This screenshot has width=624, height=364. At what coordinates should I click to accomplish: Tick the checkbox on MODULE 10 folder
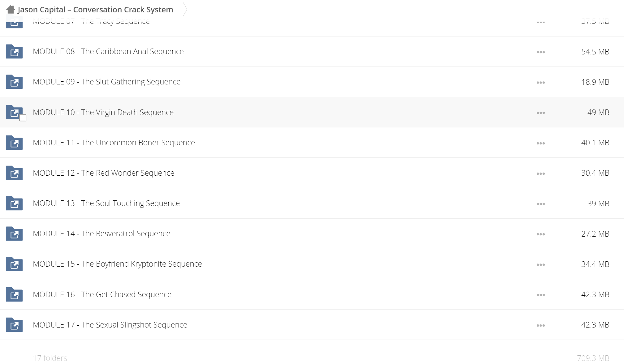(x=23, y=118)
